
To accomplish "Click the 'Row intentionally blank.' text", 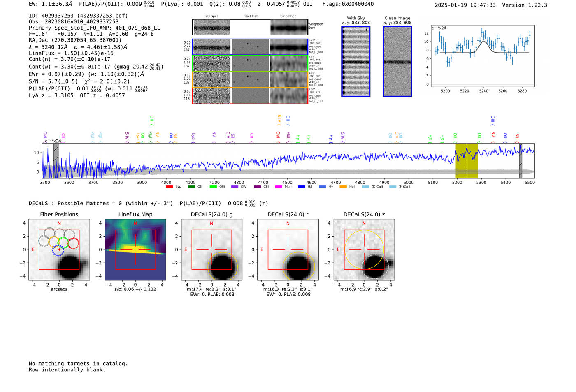I will click(x=67, y=370).
